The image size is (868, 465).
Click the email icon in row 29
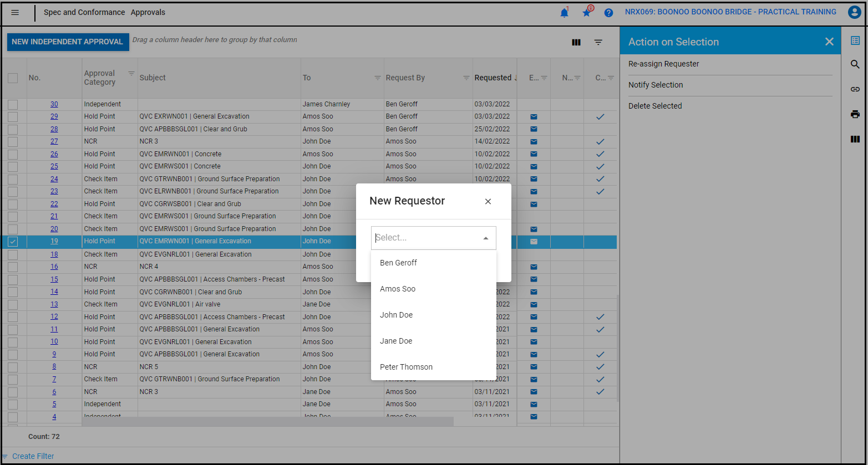(534, 117)
